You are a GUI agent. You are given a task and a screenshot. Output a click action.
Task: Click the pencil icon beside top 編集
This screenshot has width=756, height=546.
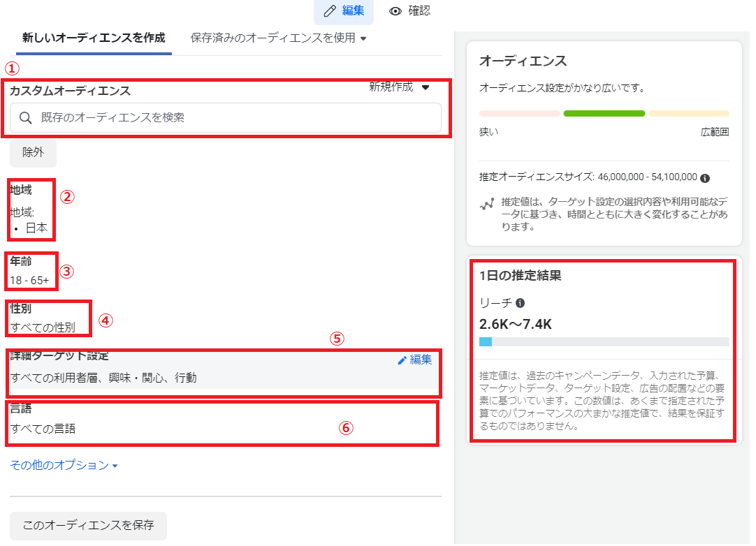tap(330, 11)
